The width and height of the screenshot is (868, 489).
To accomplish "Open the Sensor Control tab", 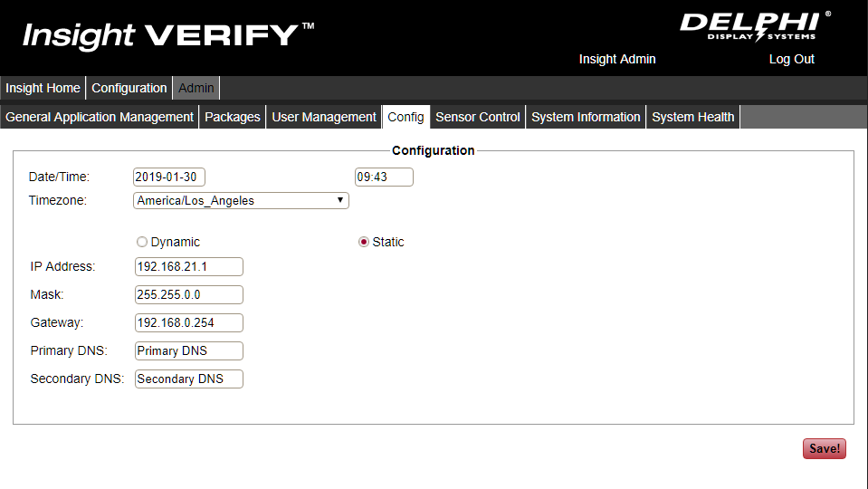I will coord(478,117).
